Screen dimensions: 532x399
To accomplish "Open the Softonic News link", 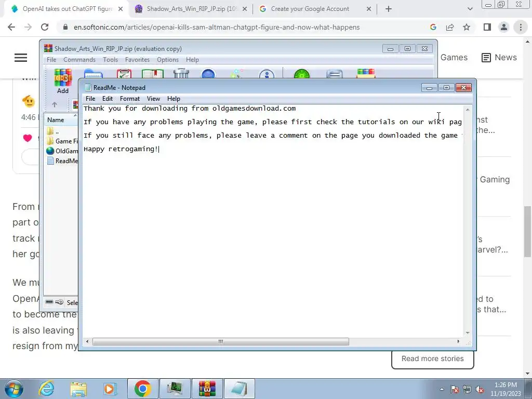I will click(499, 57).
